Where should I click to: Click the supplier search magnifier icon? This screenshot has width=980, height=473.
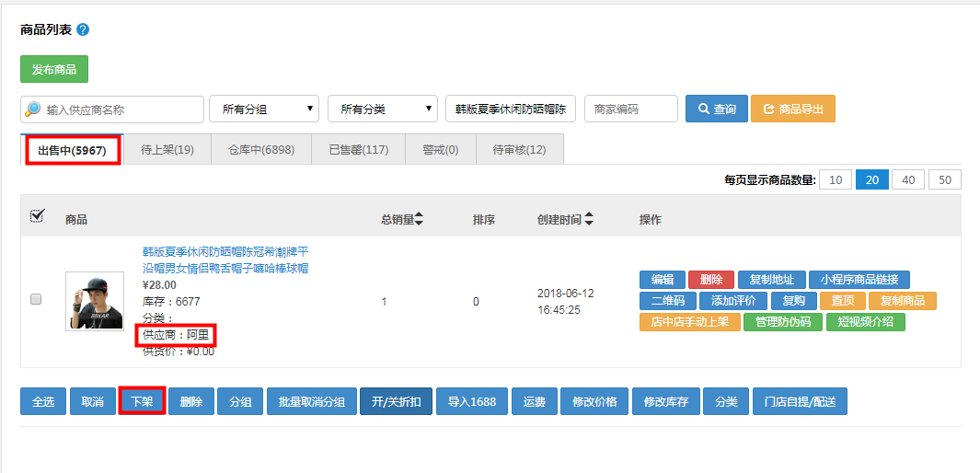[33, 110]
